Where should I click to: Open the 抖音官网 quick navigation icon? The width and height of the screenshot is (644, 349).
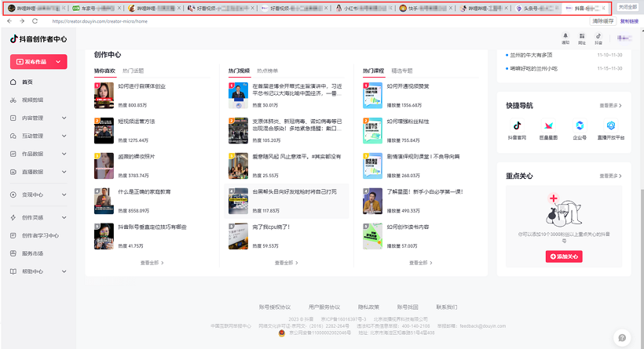[517, 125]
